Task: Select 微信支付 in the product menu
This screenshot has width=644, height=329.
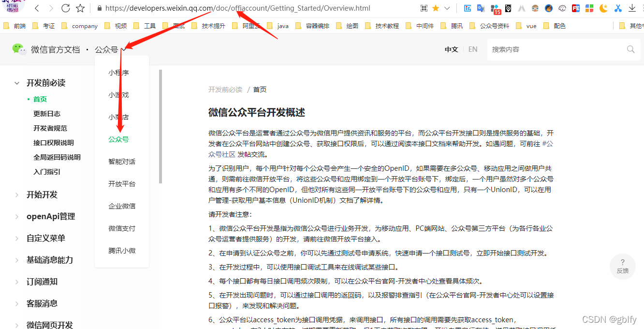Action: (122, 228)
